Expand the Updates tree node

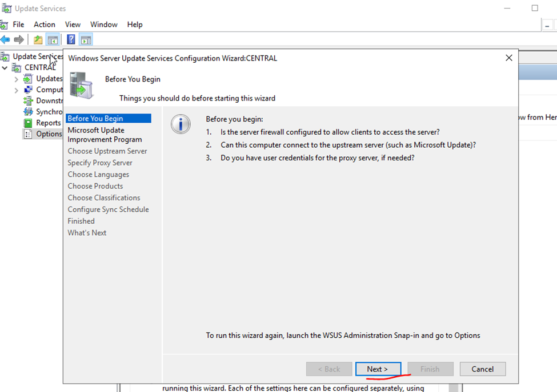click(17, 79)
